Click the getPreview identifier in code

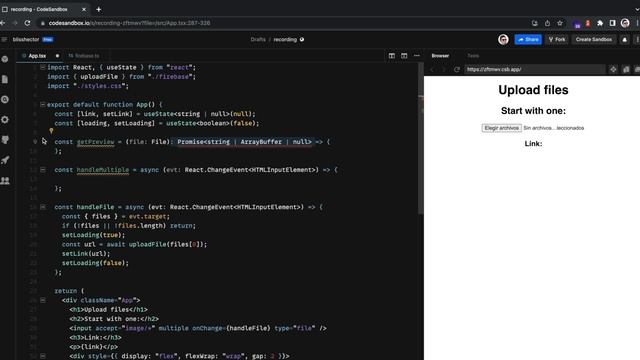(96, 142)
